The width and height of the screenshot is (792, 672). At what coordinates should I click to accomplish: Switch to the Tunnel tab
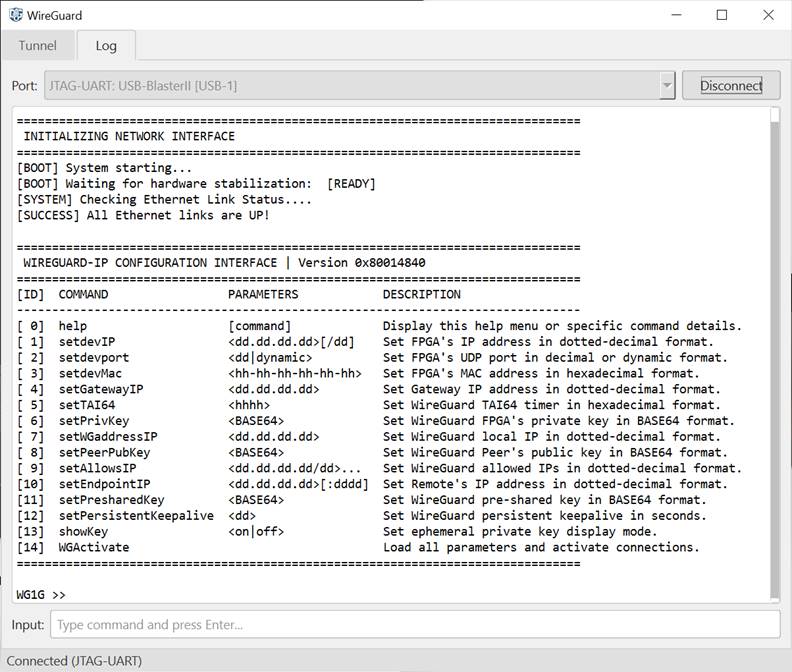click(37, 45)
